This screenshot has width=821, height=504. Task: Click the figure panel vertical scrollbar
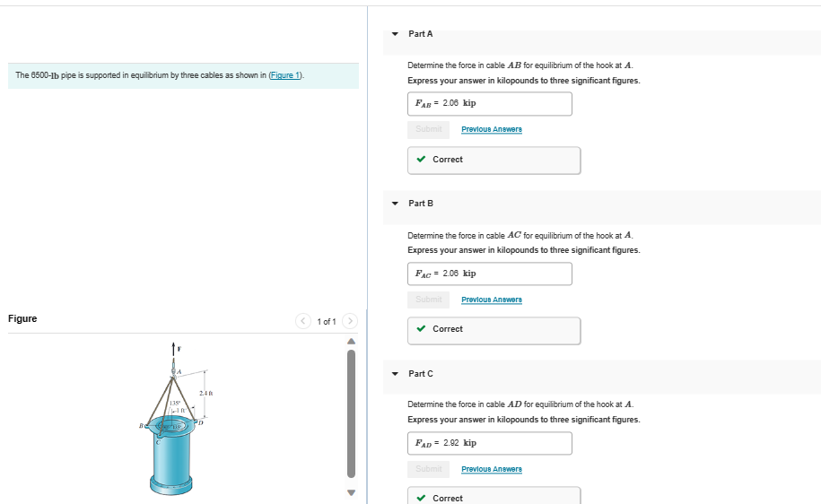(352, 413)
